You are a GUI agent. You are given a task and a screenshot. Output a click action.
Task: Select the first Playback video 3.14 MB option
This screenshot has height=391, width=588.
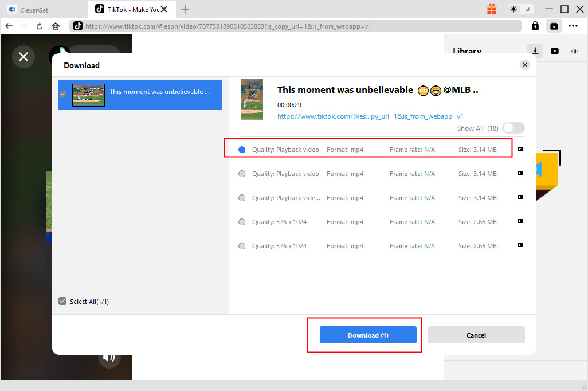coord(242,150)
